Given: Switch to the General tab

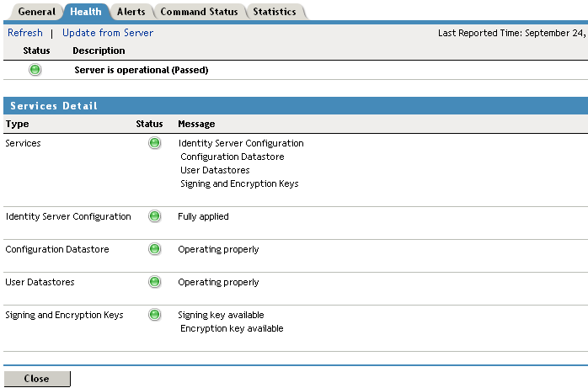Looking at the screenshot, I should click(x=36, y=12).
